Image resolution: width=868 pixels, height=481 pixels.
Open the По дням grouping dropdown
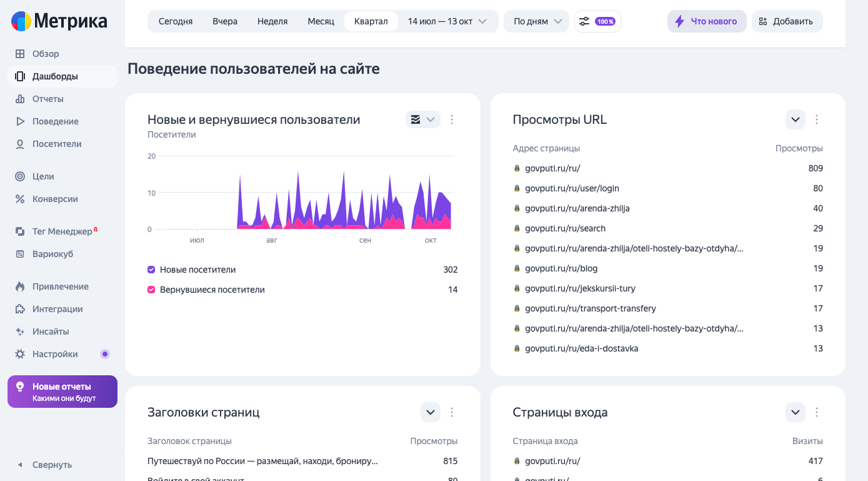coord(536,21)
